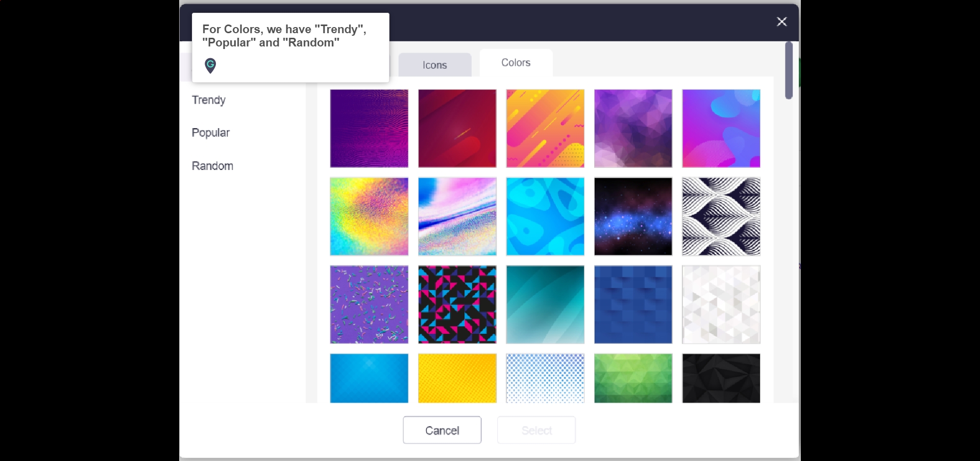The width and height of the screenshot is (980, 461).
Task: Open the Random color category
Action: coord(213,166)
